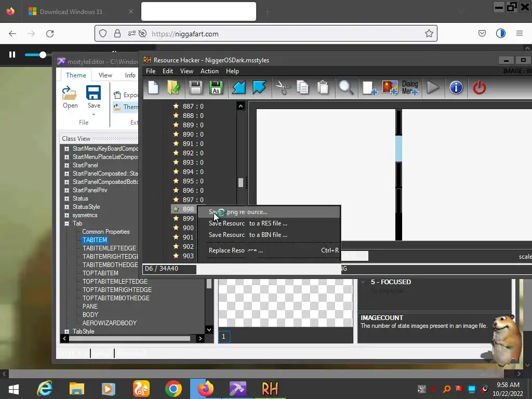
Task: Select Common Properties under Tab
Action: (x=106, y=232)
